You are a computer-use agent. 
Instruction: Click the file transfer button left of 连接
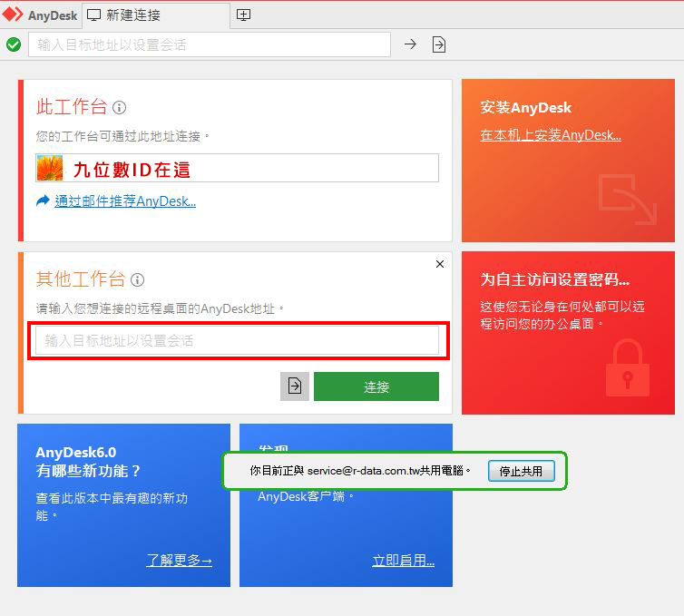(295, 386)
